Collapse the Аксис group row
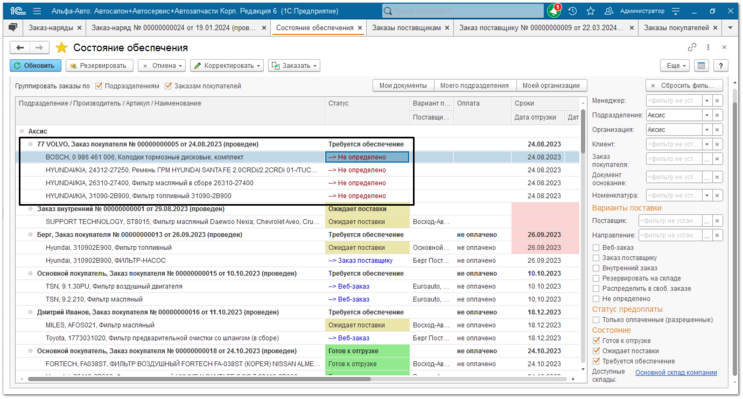This screenshot has width=743, height=399. pos(22,131)
